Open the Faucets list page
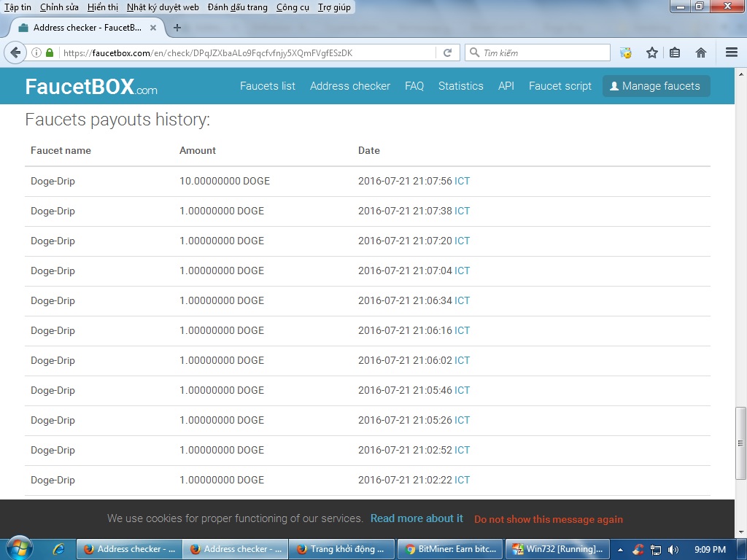The width and height of the screenshot is (747, 560). coord(268,86)
